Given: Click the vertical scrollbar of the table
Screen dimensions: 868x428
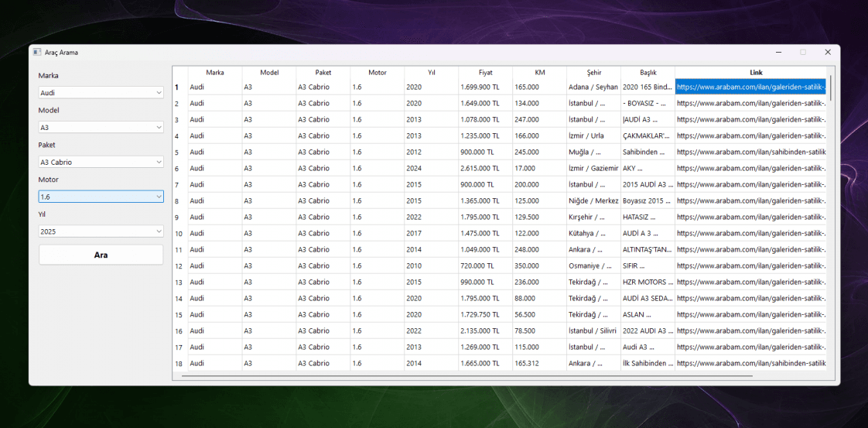Looking at the screenshot, I should [830, 87].
